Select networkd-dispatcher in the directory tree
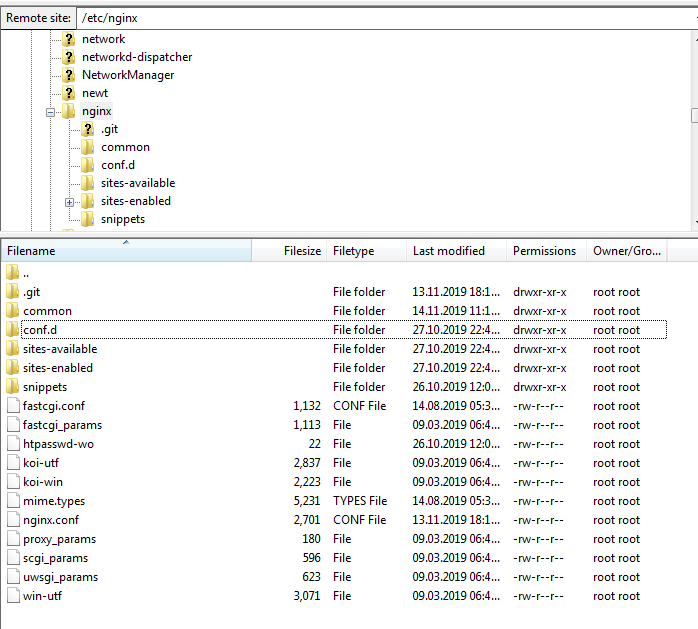Viewport: 698px width, 629px height. (x=137, y=57)
